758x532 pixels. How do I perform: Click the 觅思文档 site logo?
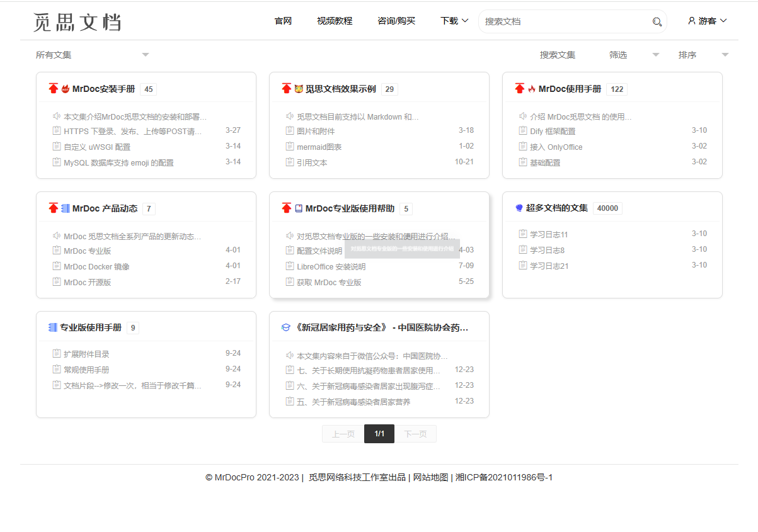coord(77,21)
